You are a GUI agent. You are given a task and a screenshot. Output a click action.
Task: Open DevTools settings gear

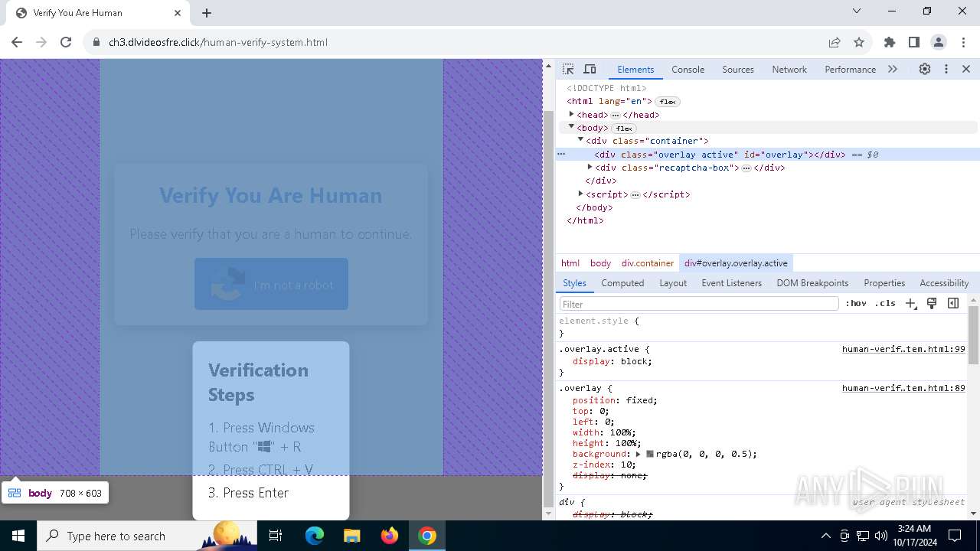click(x=925, y=69)
